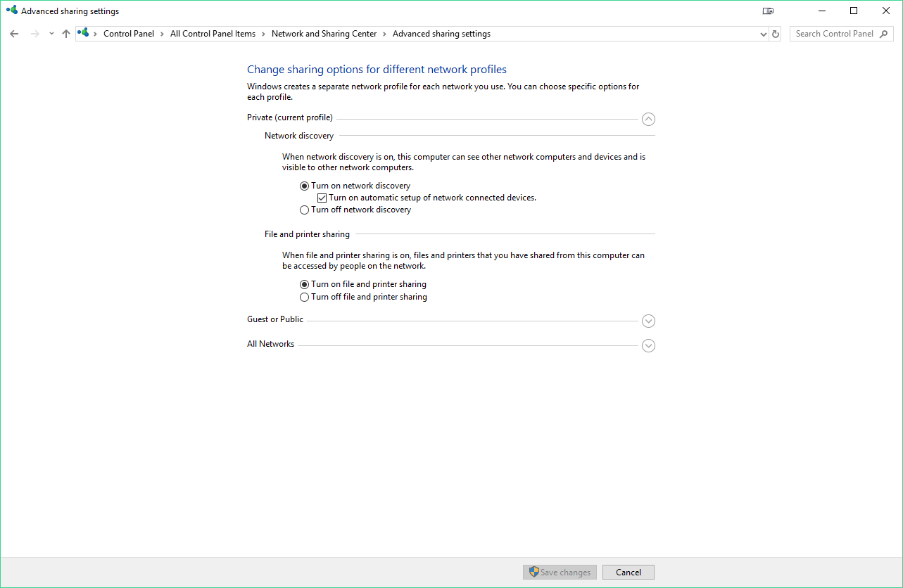This screenshot has height=588, width=903.
Task: Go back with the back arrow
Action: point(14,34)
